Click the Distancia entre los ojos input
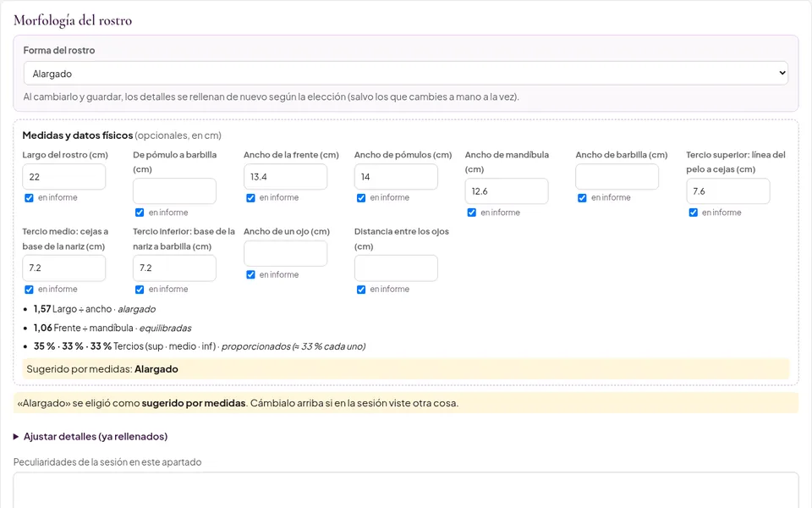 [x=396, y=268]
